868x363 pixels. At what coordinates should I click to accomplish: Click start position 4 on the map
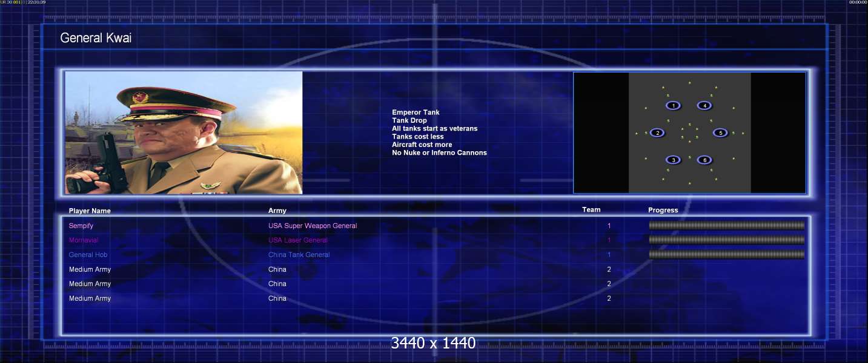(x=704, y=105)
